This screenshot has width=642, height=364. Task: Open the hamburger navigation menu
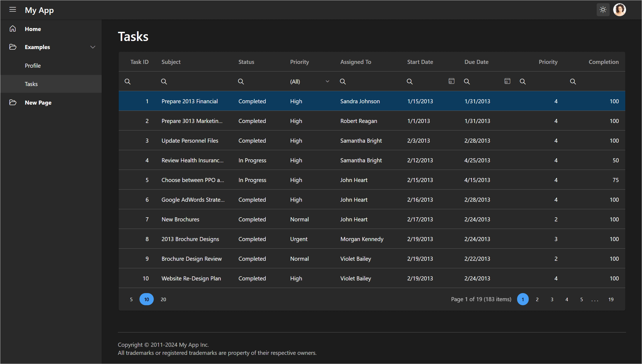pos(13,10)
